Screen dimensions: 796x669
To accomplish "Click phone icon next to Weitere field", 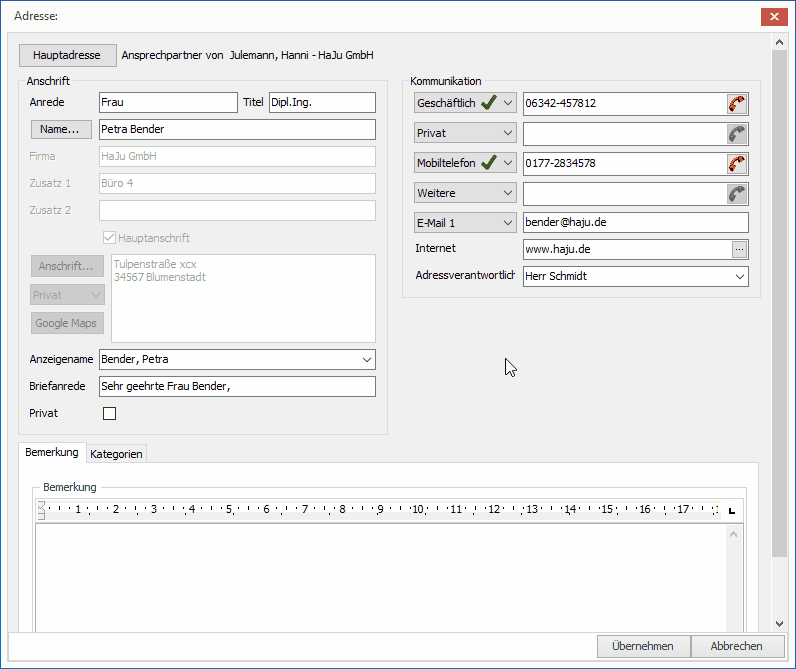I will click(737, 193).
